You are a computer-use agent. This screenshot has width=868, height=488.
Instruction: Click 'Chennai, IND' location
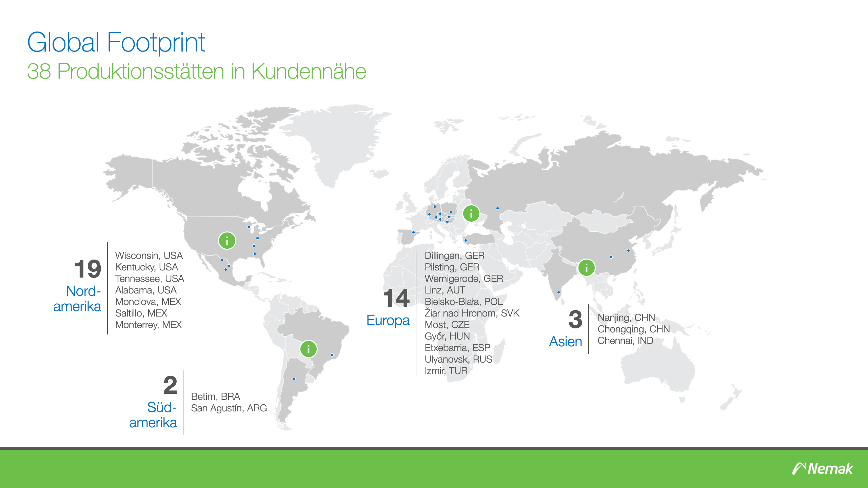tap(625, 341)
